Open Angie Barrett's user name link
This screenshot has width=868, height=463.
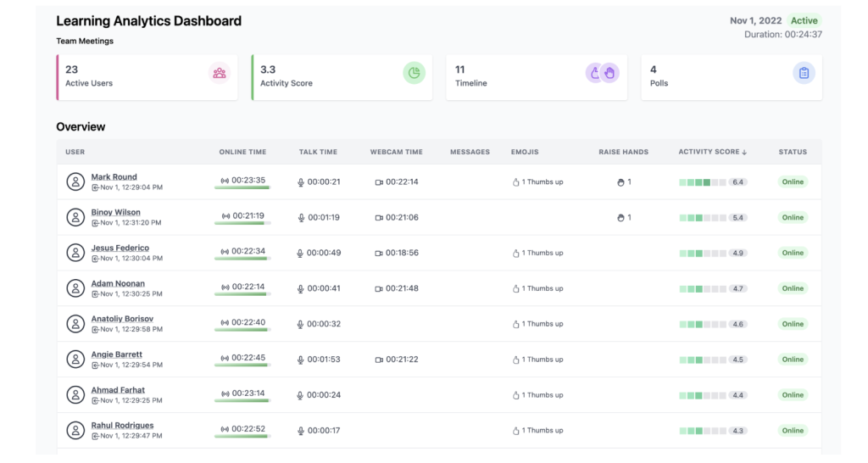pyautogui.click(x=117, y=354)
